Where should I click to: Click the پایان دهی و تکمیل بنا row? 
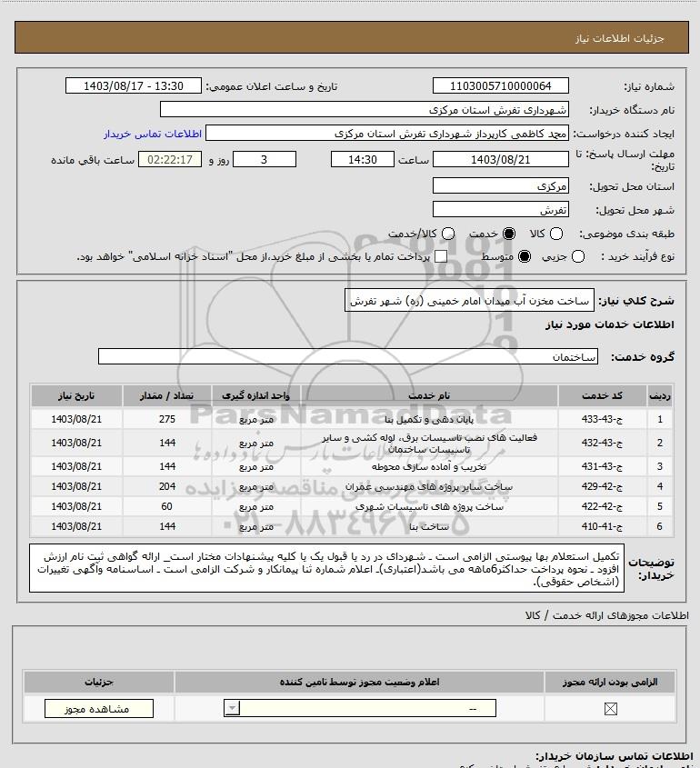[x=352, y=419]
